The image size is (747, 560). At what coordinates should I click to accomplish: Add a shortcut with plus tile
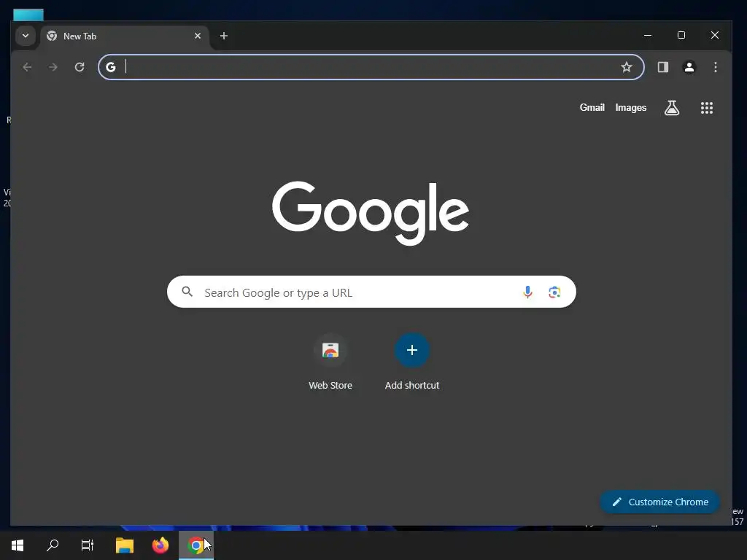tap(412, 362)
